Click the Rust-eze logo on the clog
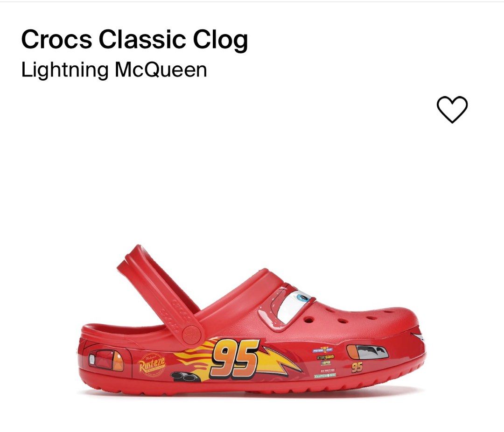Viewport: 504px width, 432px height. (x=152, y=365)
